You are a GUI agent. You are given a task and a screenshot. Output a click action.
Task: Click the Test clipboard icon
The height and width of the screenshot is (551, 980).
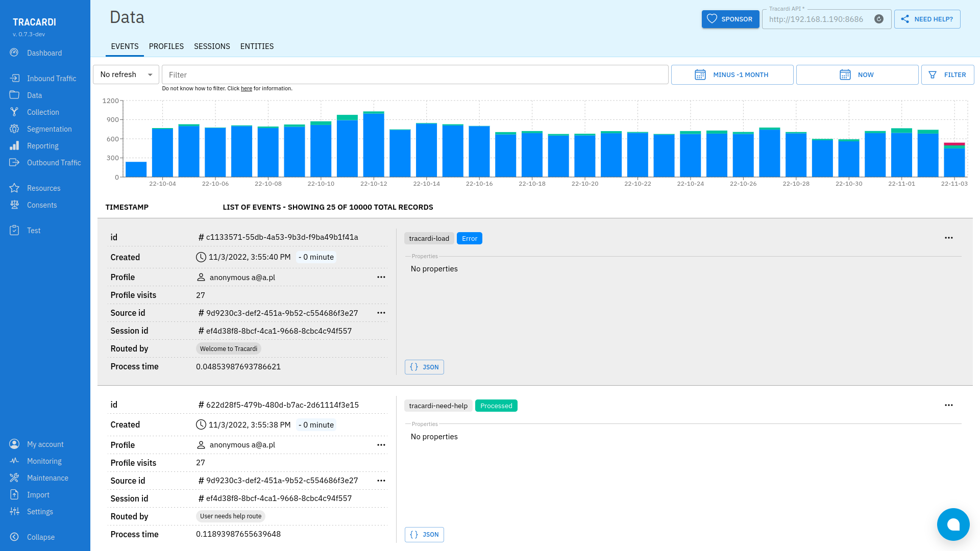[14, 230]
